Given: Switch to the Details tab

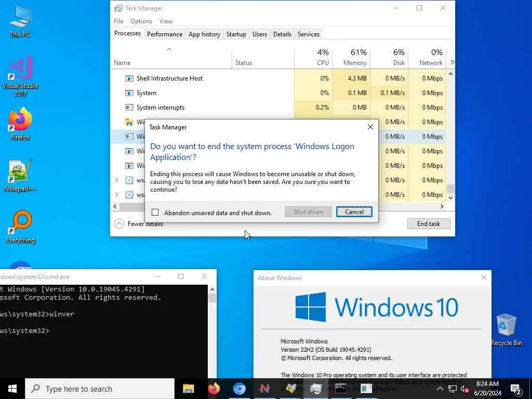Looking at the screenshot, I should [282, 34].
